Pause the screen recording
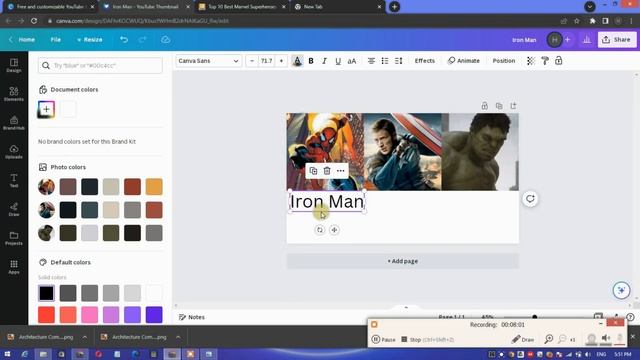The image size is (640, 360). (x=384, y=339)
